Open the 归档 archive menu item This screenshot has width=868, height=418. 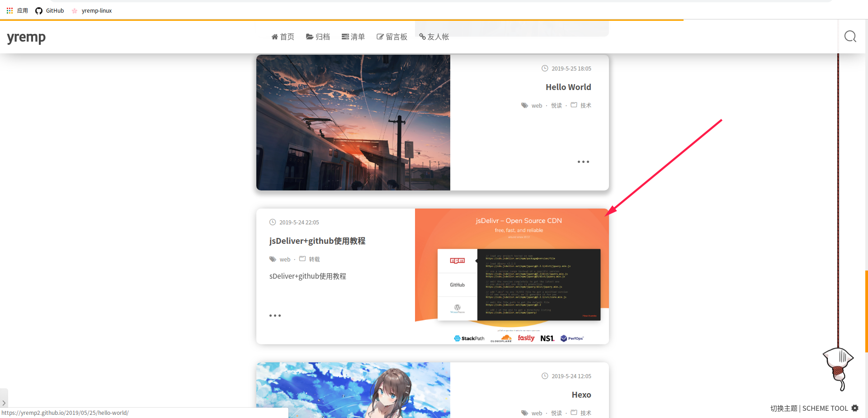click(318, 37)
